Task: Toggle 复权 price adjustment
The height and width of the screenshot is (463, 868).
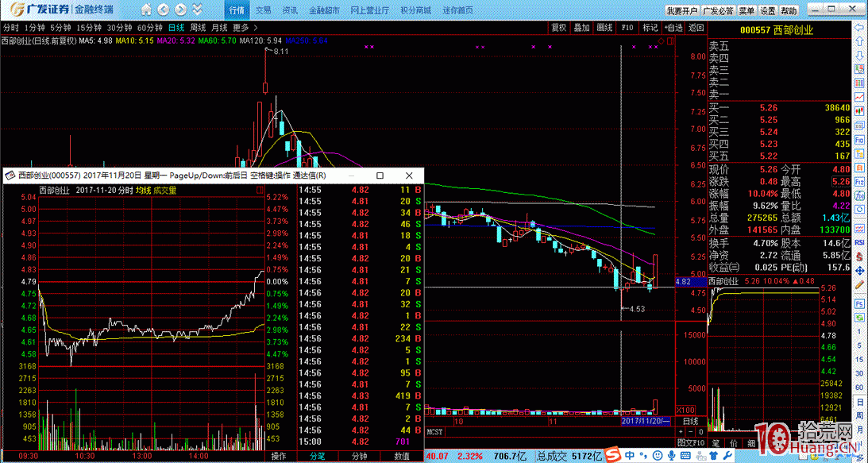Action: [558, 28]
